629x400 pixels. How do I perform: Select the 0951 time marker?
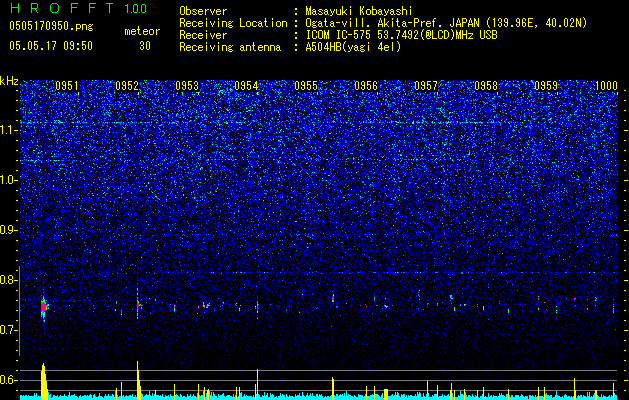pyautogui.click(x=67, y=86)
